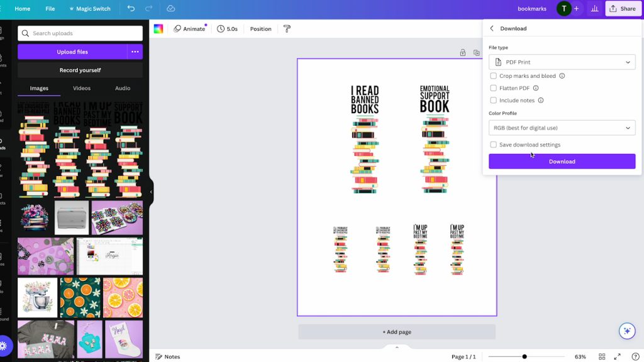
Task: Enable Save download settings checkbox
Action: pyautogui.click(x=494, y=145)
